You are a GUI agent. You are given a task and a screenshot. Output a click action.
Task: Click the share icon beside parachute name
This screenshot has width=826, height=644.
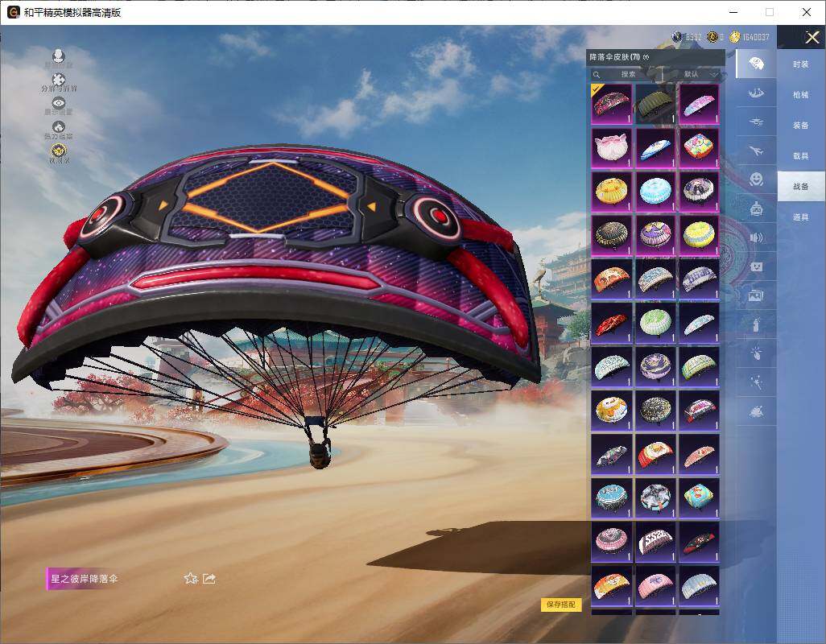[x=209, y=578]
